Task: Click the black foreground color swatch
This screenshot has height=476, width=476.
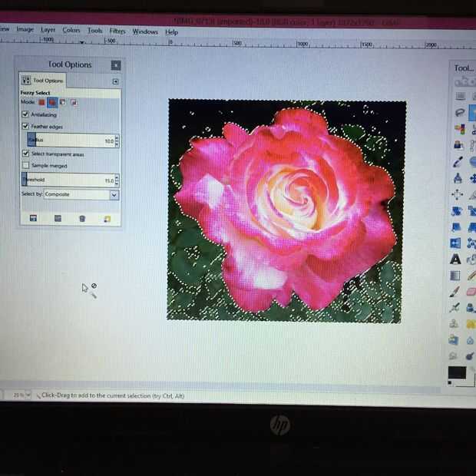Action: tap(457, 372)
